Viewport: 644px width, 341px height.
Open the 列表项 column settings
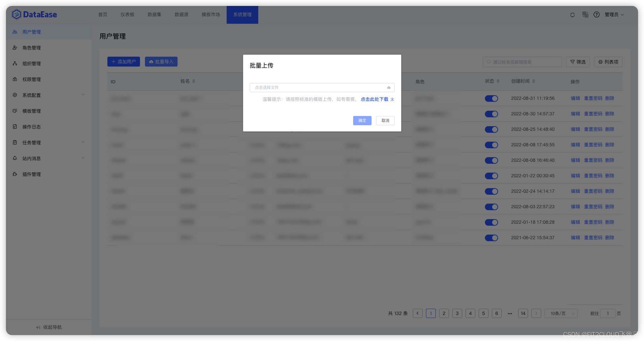point(608,62)
